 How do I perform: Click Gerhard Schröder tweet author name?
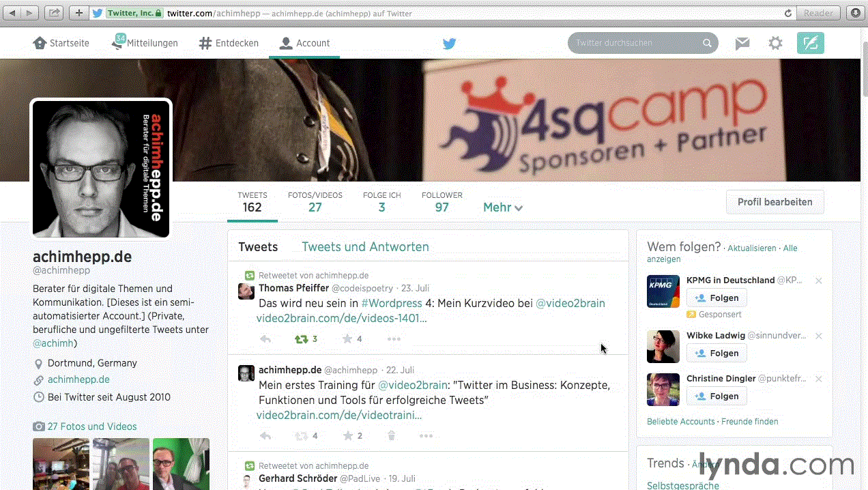pyautogui.click(x=298, y=479)
